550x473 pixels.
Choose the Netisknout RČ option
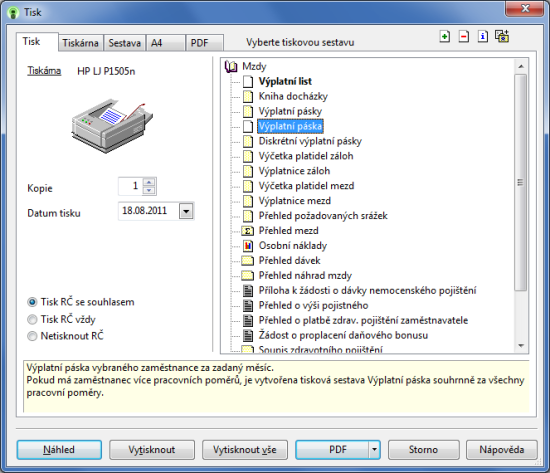32,336
